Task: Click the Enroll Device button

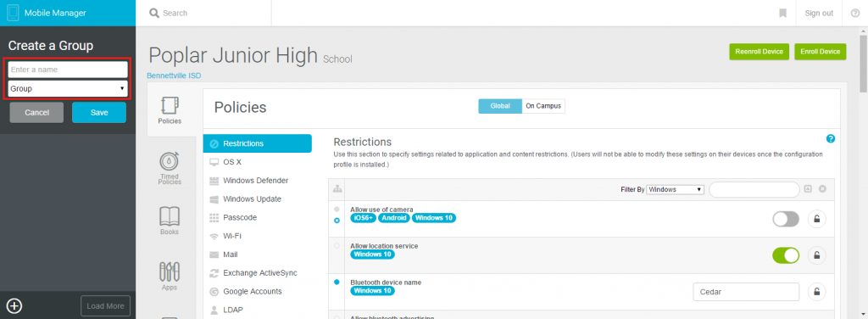Action: (x=821, y=52)
